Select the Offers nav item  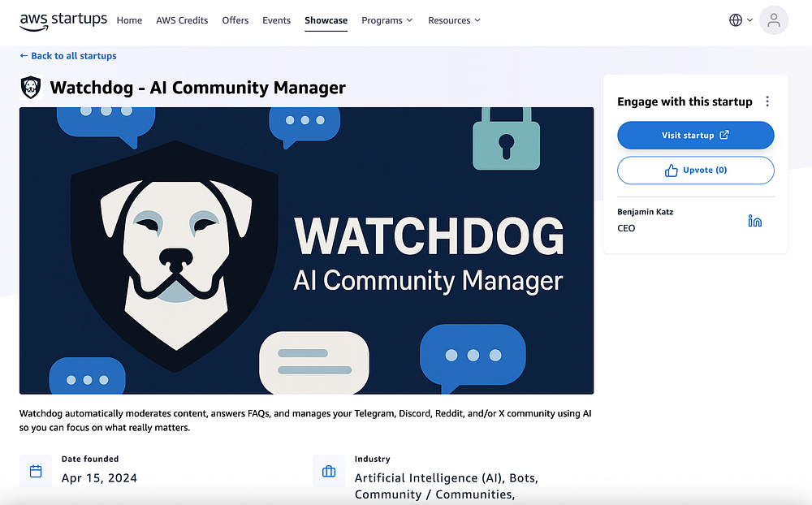click(235, 20)
